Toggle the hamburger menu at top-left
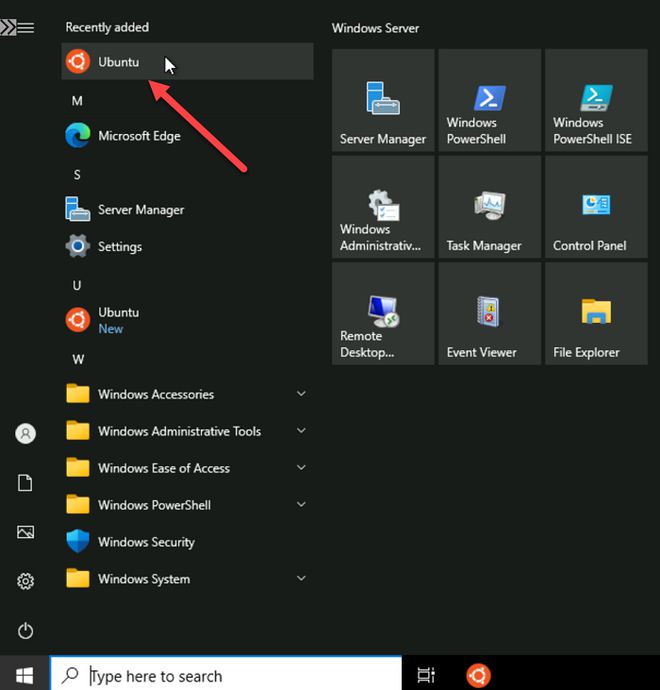This screenshot has width=660, height=690. click(26, 28)
